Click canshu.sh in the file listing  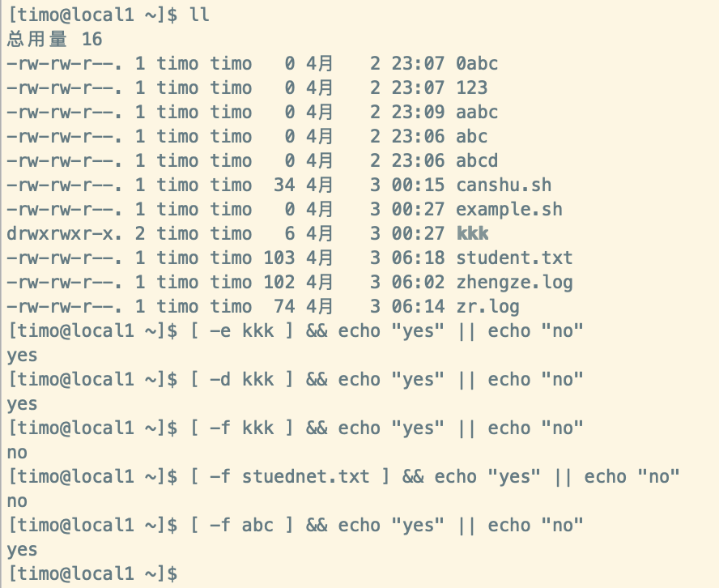coord(504,185)
